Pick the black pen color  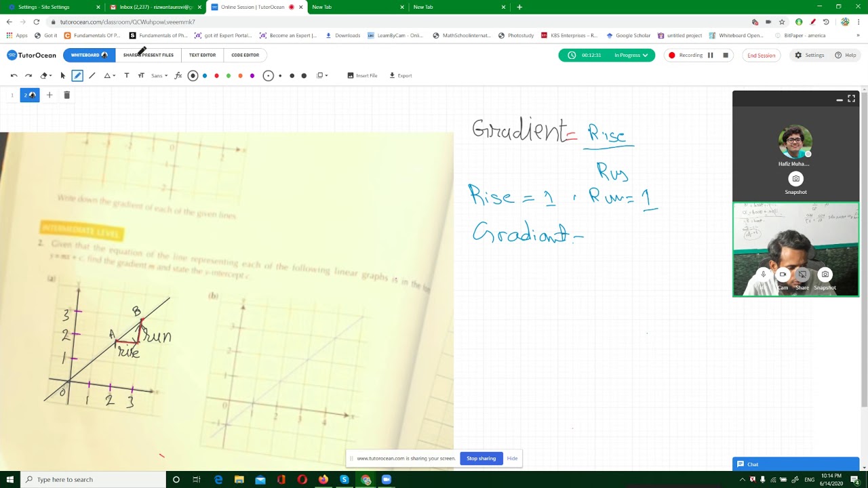point(193,75)
